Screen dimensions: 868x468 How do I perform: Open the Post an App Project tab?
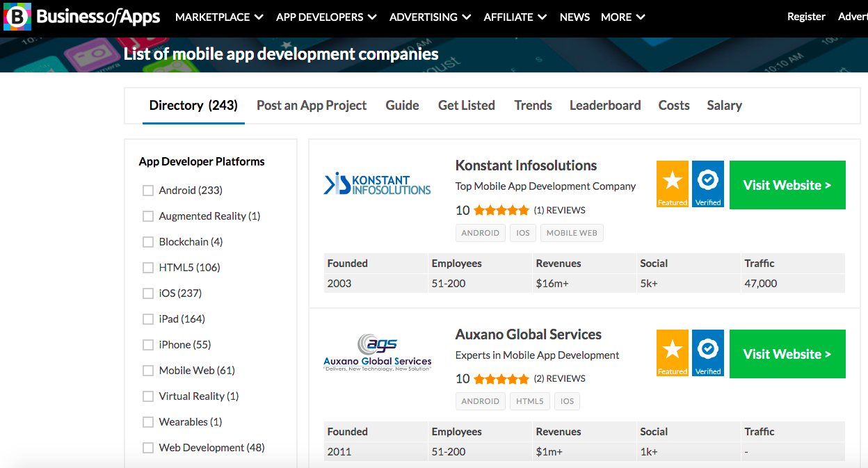(x=312, y=106)
